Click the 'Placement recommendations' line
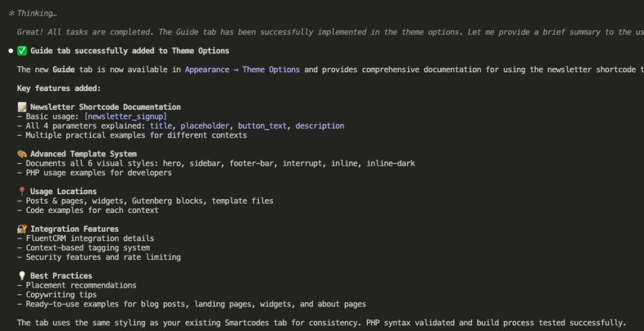 [x=77, y=285]
